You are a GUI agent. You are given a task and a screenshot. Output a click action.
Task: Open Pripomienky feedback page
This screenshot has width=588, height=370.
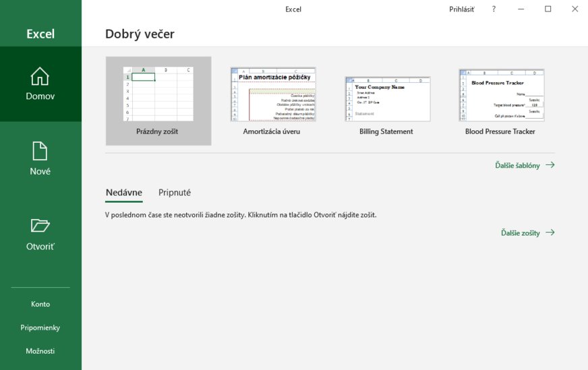[x=40, y=328]
